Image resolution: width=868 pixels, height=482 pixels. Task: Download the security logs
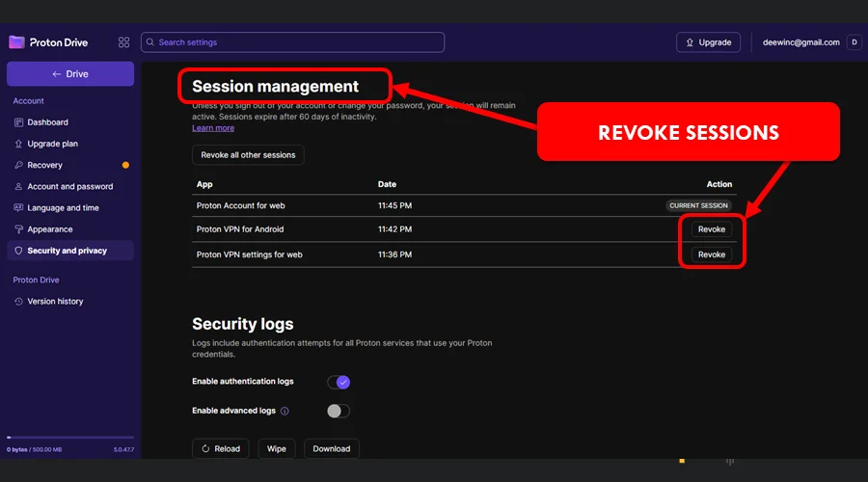pos(331,449)
